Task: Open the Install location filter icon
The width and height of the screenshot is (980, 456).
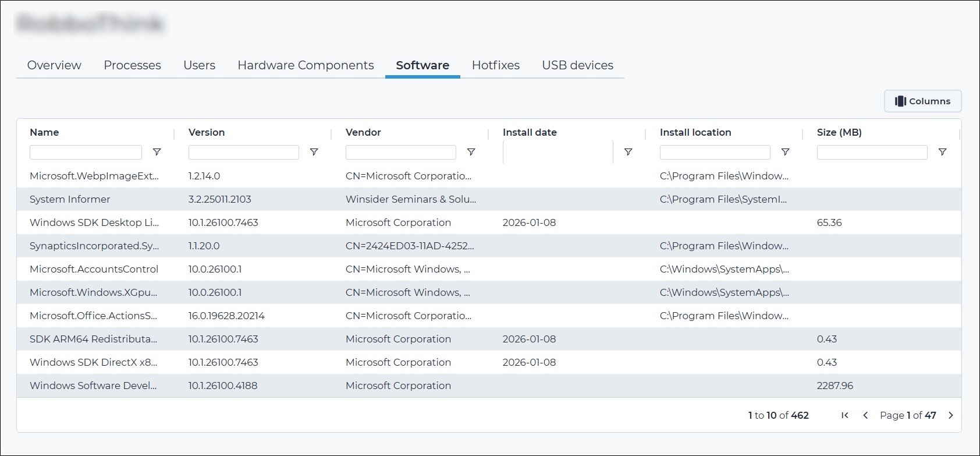Action: pos(785,152)
